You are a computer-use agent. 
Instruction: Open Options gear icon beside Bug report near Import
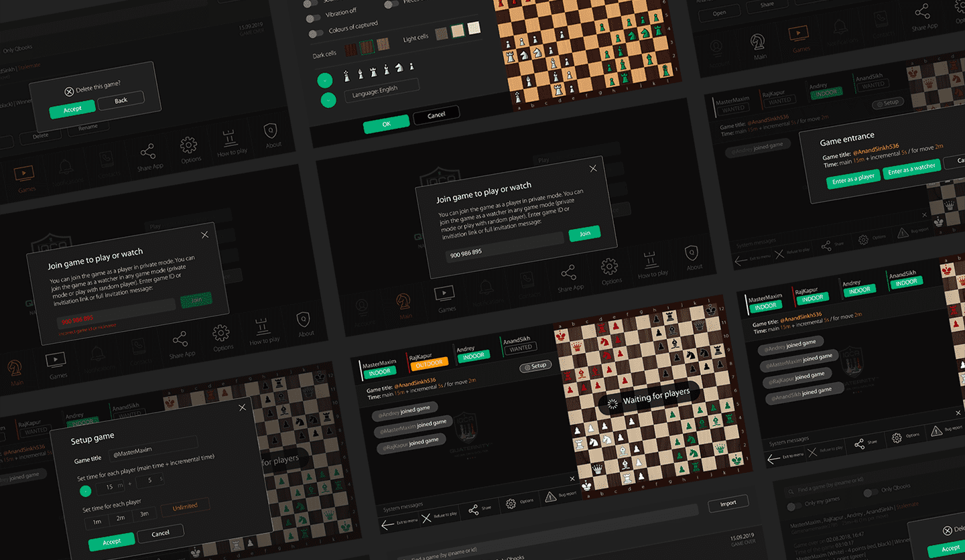[x=511, y=503]
